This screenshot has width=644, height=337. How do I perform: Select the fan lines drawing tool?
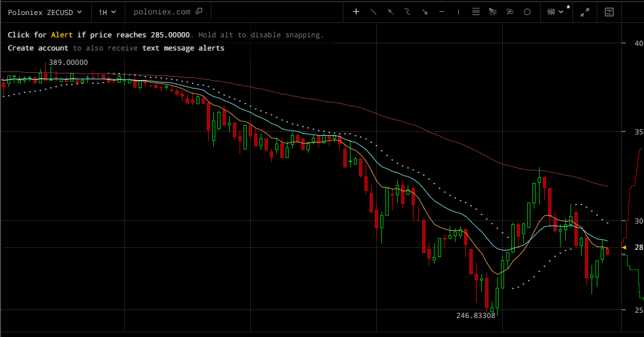click(x=493, y=12)
